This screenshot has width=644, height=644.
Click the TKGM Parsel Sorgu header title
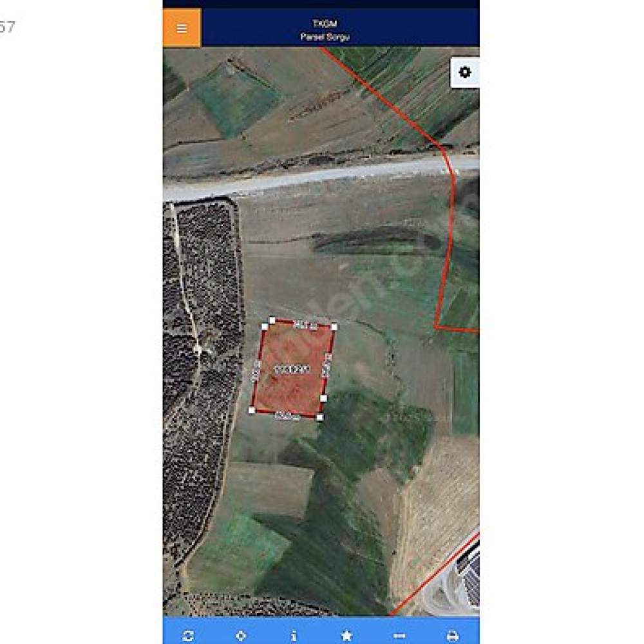(325, 30)
